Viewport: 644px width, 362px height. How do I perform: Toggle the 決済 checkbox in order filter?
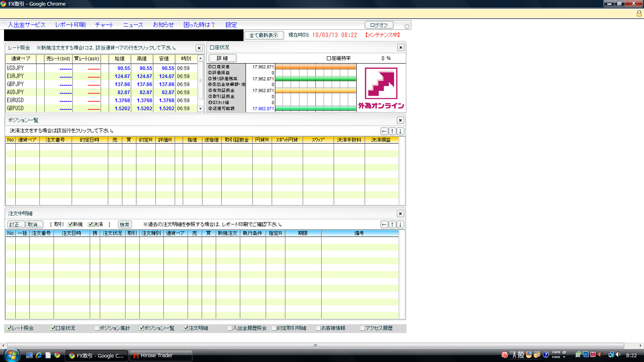(90, 224)
